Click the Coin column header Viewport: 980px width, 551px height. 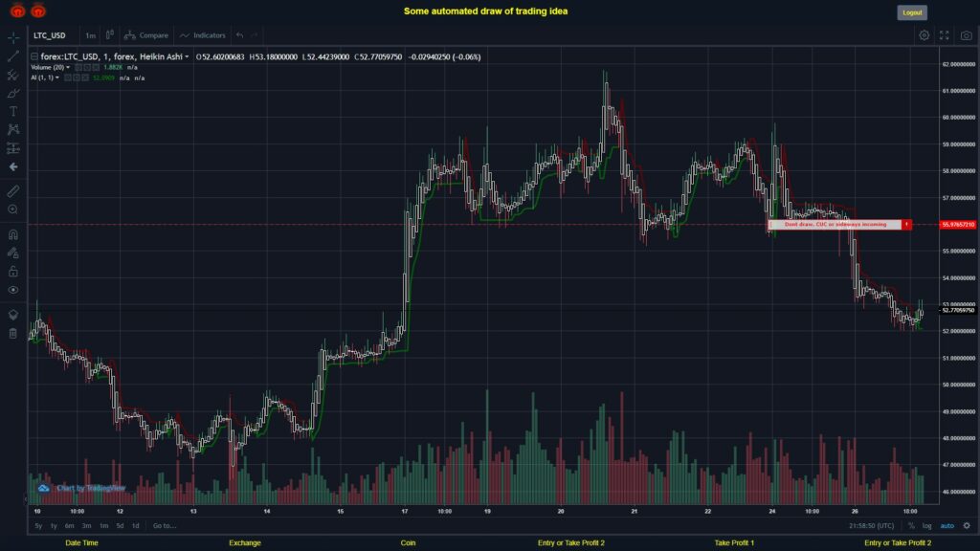[408, 543]
